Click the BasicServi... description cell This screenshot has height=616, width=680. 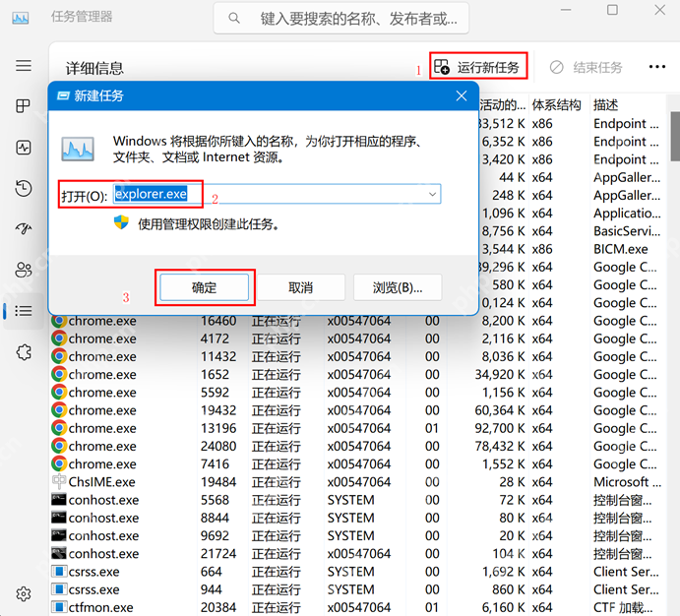[627, 231]
